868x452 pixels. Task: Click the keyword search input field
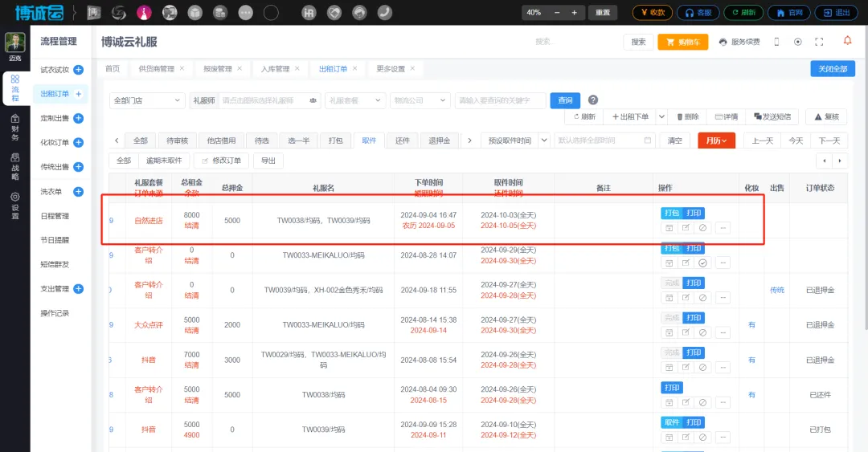click(x=500, y=100)
